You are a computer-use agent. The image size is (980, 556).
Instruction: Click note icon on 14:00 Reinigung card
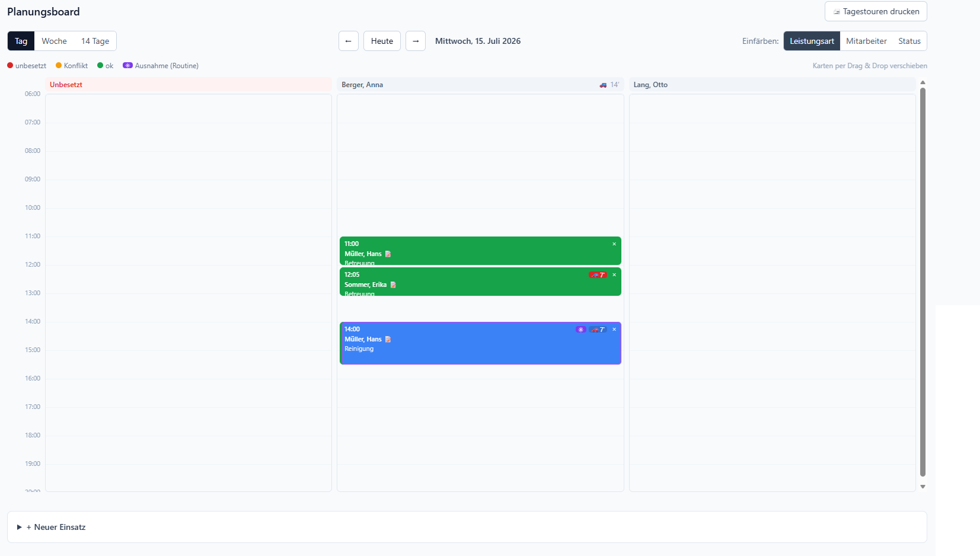[x=388, y=339]
